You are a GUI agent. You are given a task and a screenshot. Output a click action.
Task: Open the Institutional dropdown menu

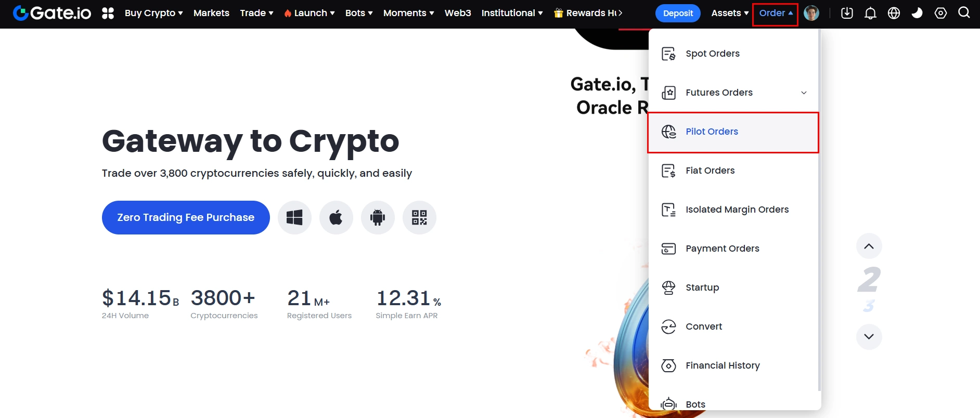pos(512,13)
